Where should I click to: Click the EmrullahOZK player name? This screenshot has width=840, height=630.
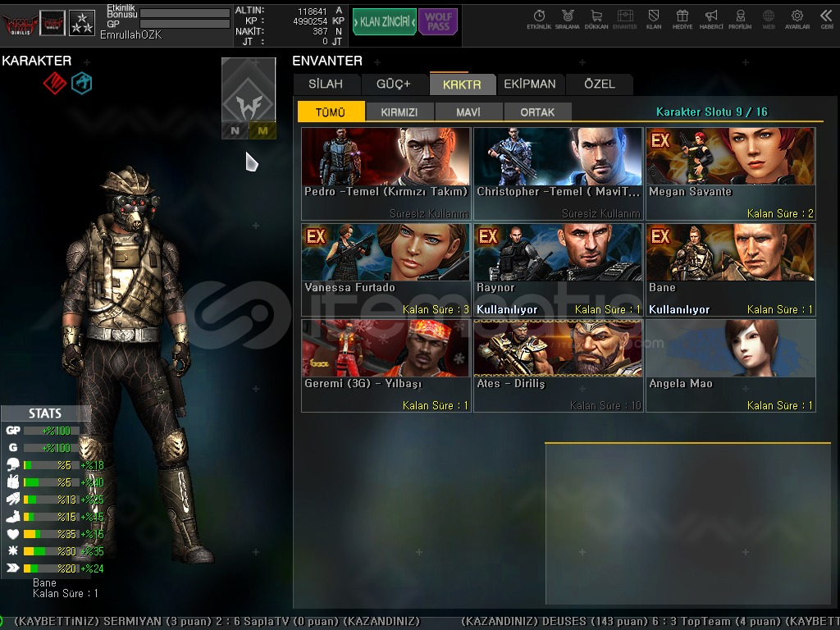tap(130, 34)
